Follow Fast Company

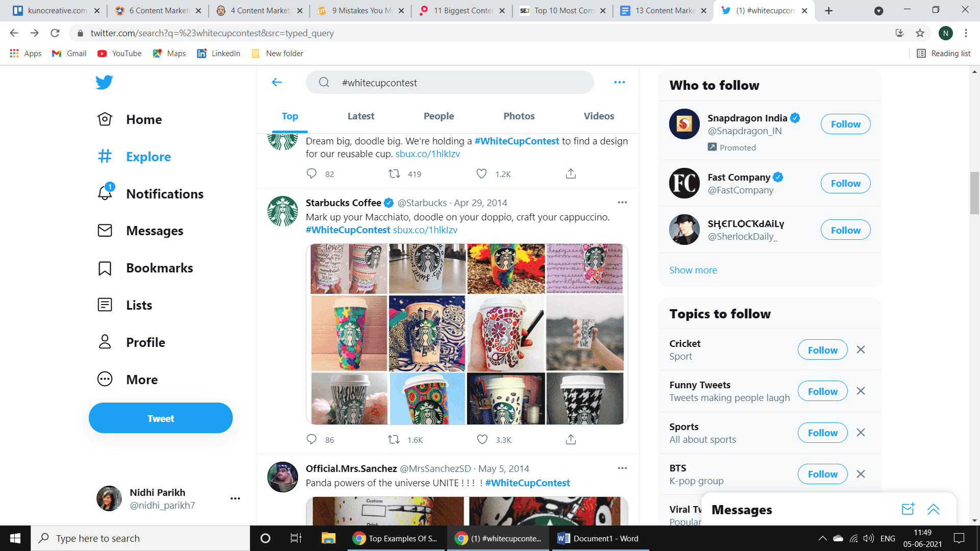(845, 183)
